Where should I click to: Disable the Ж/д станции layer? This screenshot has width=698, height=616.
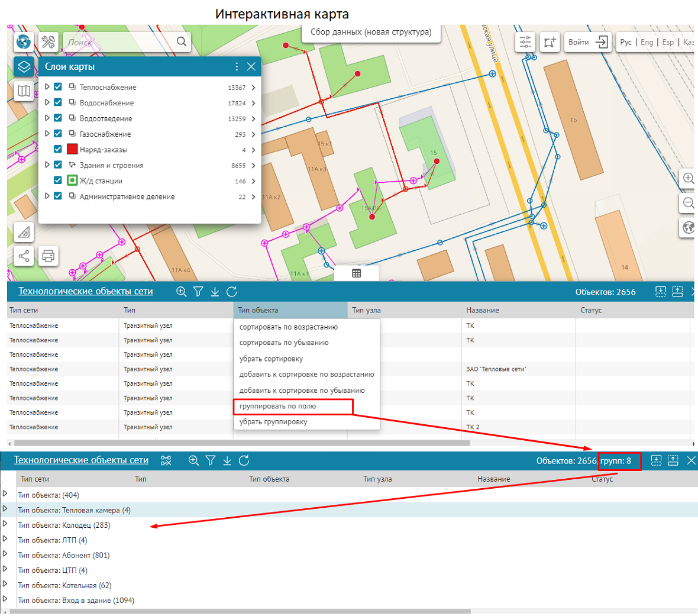tap(58, 180)
